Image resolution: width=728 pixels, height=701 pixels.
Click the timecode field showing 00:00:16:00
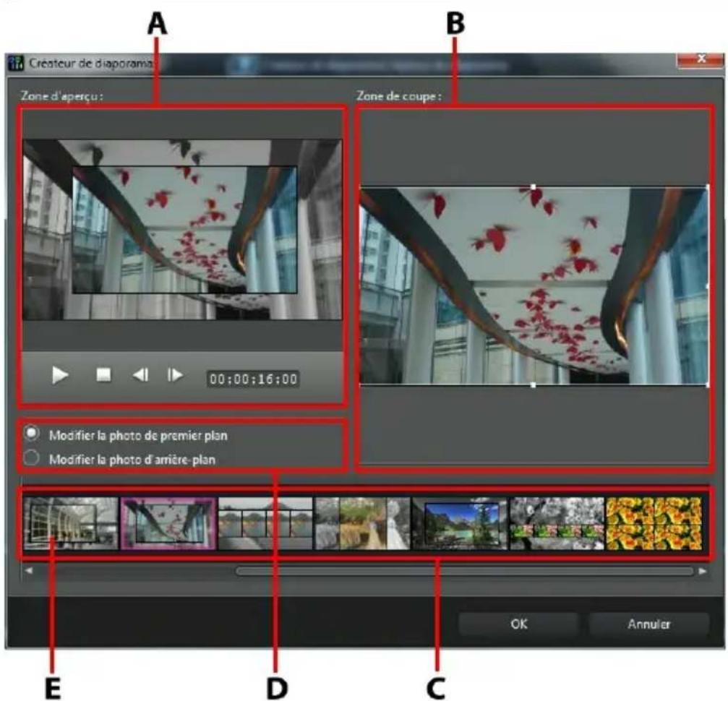[253, 378]
